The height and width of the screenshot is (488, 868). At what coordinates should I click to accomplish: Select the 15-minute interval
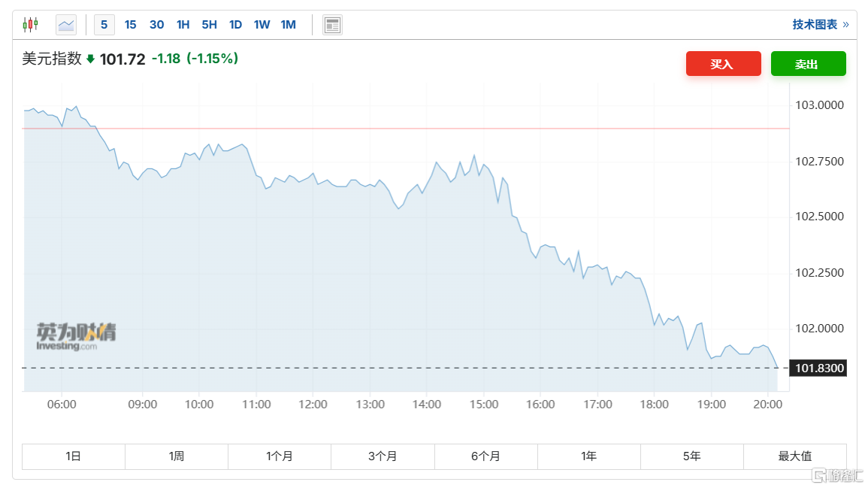(x=130, y=25)
